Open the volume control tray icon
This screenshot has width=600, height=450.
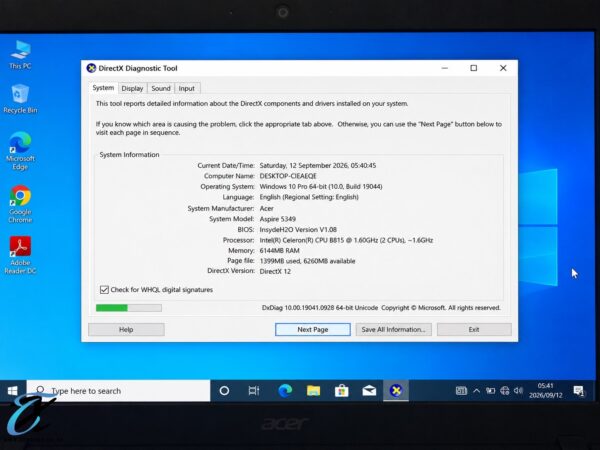pyautogui.click(x=518, y=391)
